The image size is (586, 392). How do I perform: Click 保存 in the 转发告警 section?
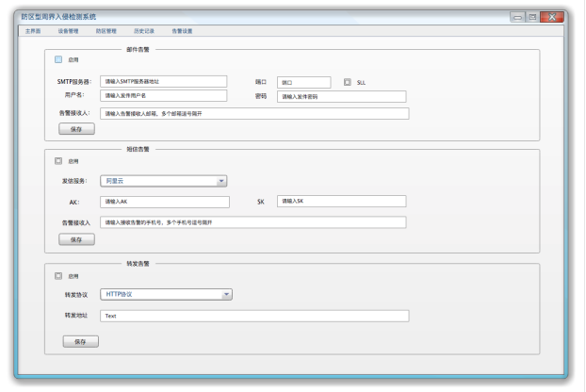point(80,341)
